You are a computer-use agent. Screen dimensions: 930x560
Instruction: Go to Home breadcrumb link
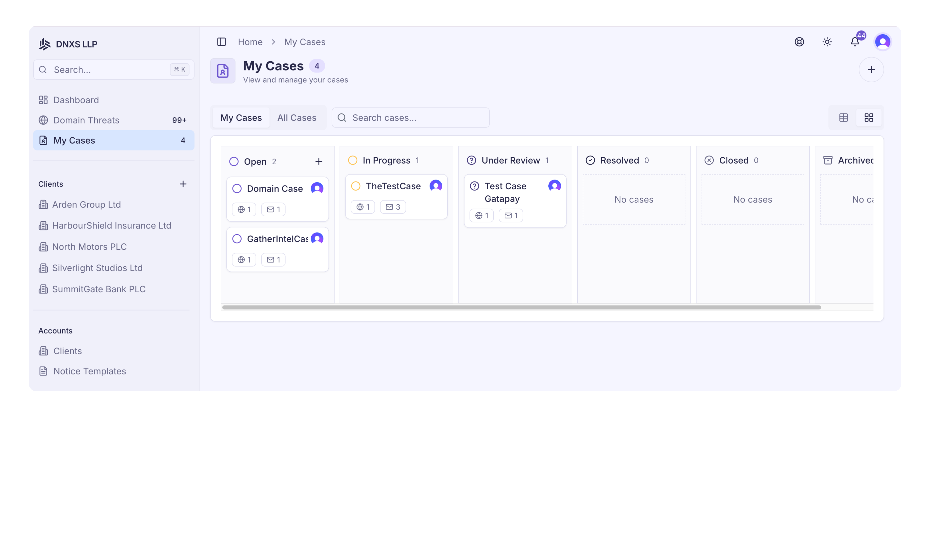[x=250, y=42]
